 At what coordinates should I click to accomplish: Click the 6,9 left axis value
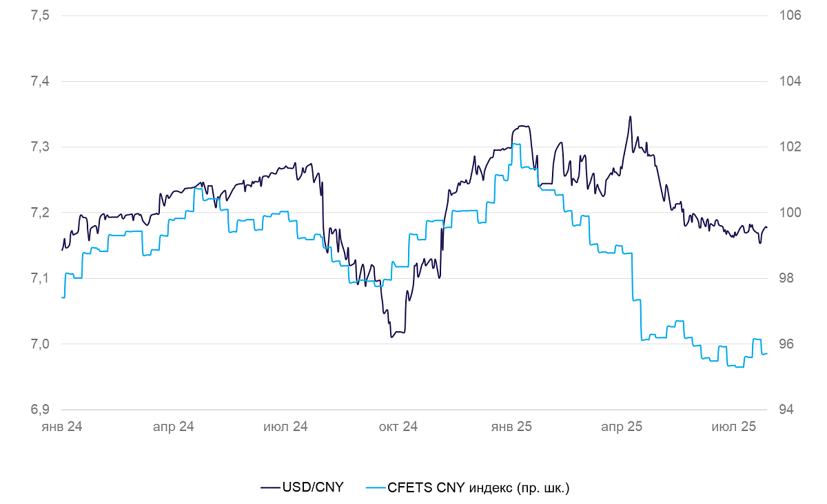40,410
